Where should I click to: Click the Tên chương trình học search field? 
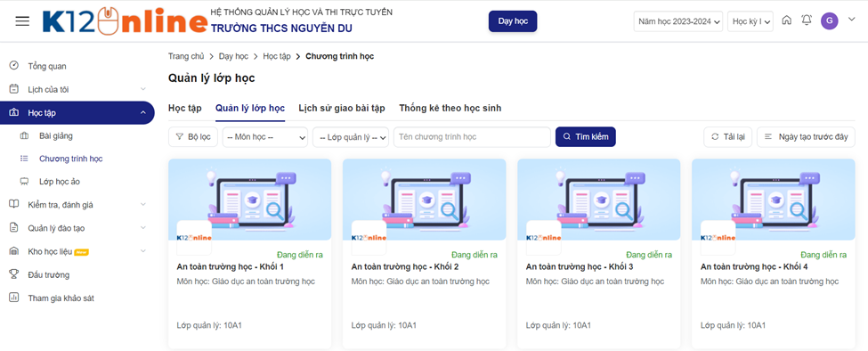pyautogui.click(x=472, y=136)
